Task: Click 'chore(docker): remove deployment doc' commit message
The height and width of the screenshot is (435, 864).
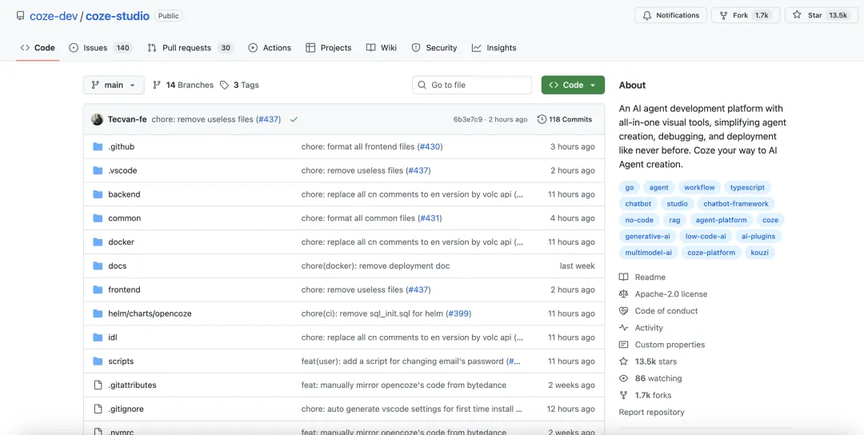Action: point(375,266)
